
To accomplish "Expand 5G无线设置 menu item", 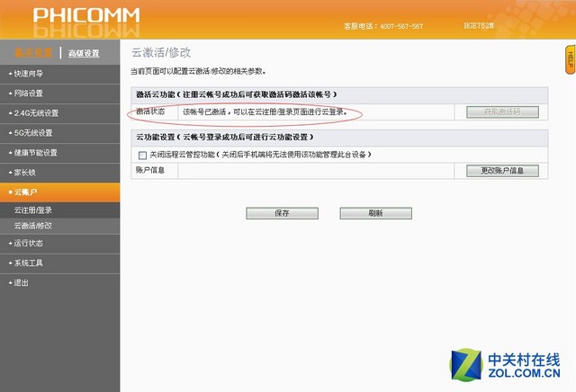I will click(x=60, y=133).
